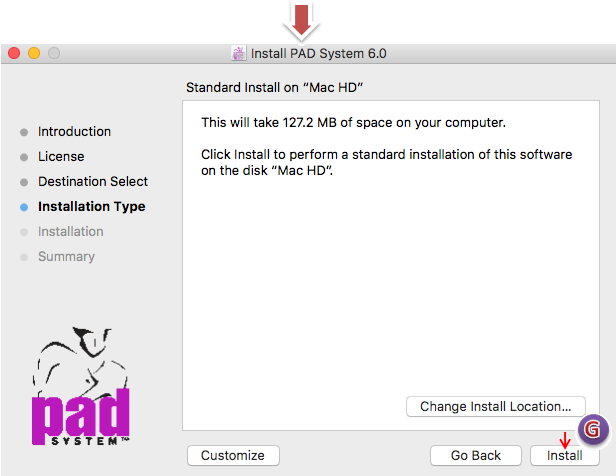Click the Introduction step bullet

[x=24, y=132]
